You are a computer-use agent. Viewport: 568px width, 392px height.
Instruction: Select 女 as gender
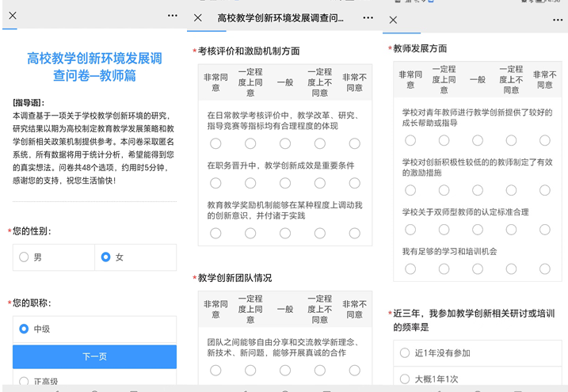click(106, 257)
